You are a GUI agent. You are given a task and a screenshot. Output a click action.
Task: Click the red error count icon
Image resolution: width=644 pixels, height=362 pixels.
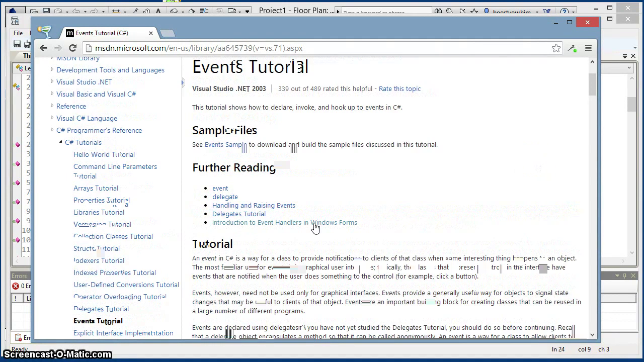coord(16,286)
